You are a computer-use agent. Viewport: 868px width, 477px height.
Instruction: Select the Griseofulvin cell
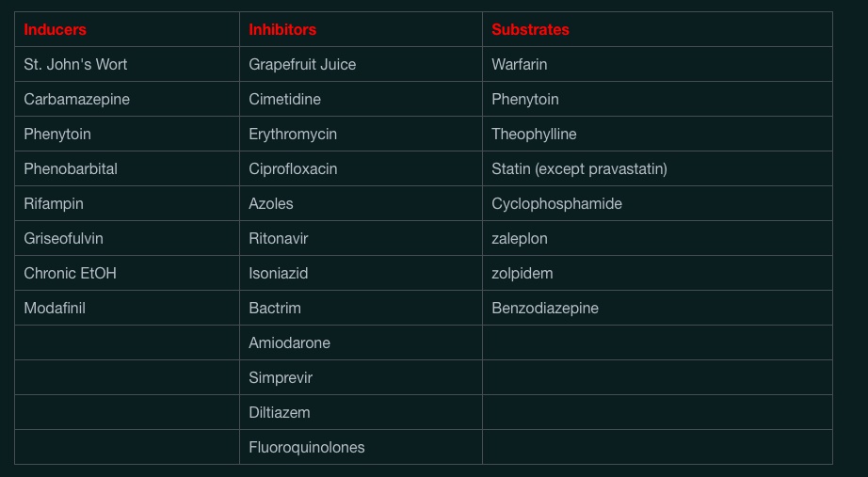pyautogui.click(x=63, y=238)
